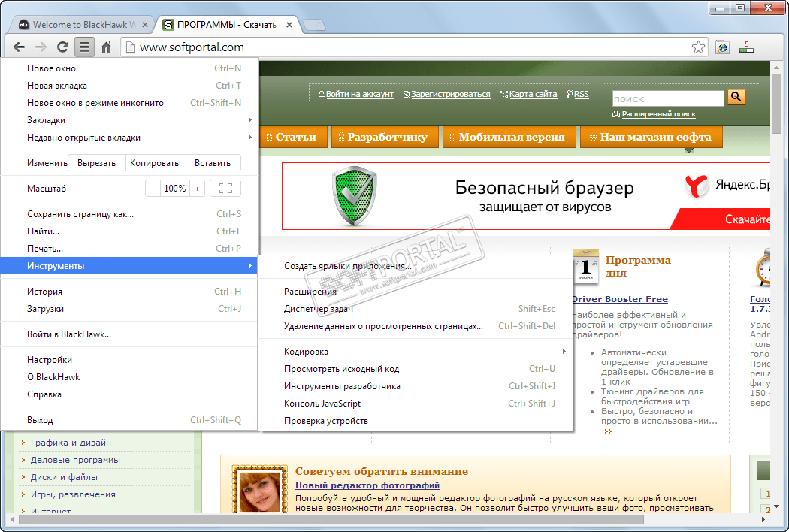The image size is (789, 532).
Task: Select Печать… menu item
Action: pyautogui.click(x=128, y=249)
